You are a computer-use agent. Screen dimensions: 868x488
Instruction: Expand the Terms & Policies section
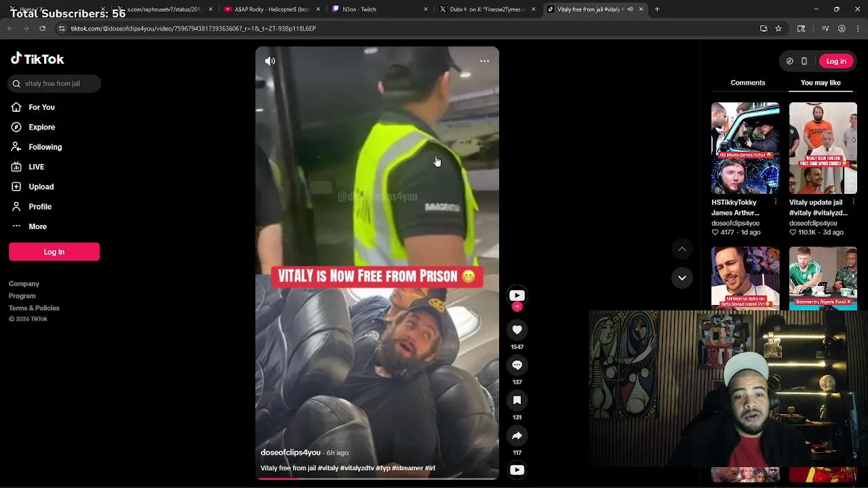click(34, 308)
